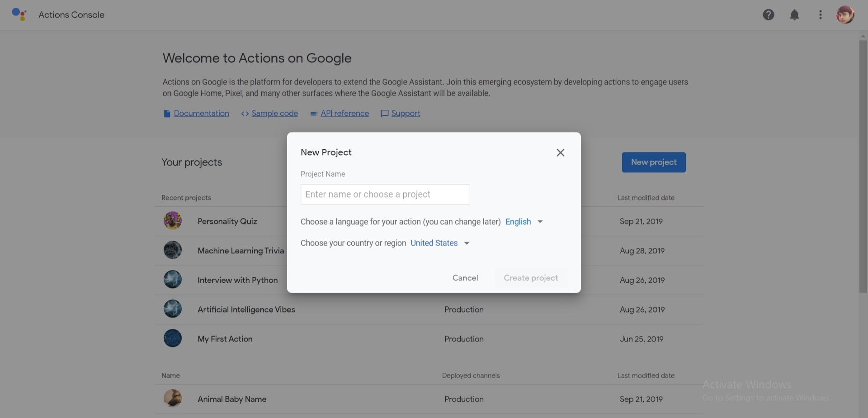Click the Animal Baby Name project icon
868x418 pixels.
tap(173, 399)
